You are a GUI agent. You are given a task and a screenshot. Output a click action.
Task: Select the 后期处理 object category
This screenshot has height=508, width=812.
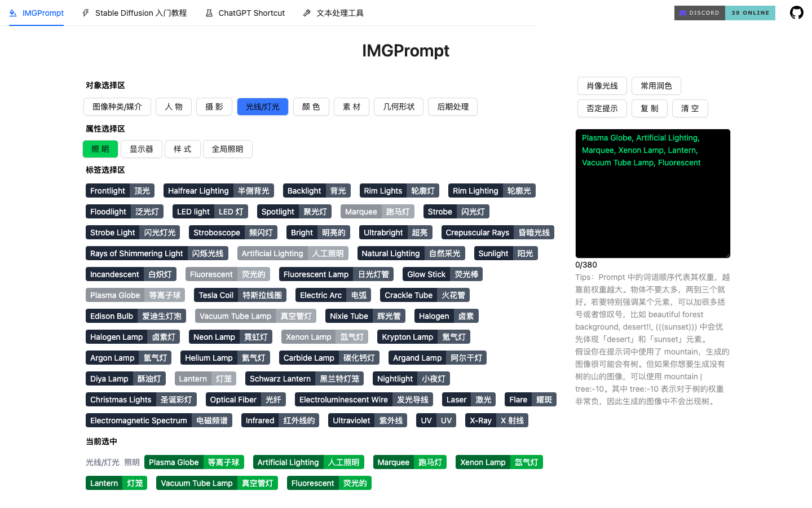point(453,107)
